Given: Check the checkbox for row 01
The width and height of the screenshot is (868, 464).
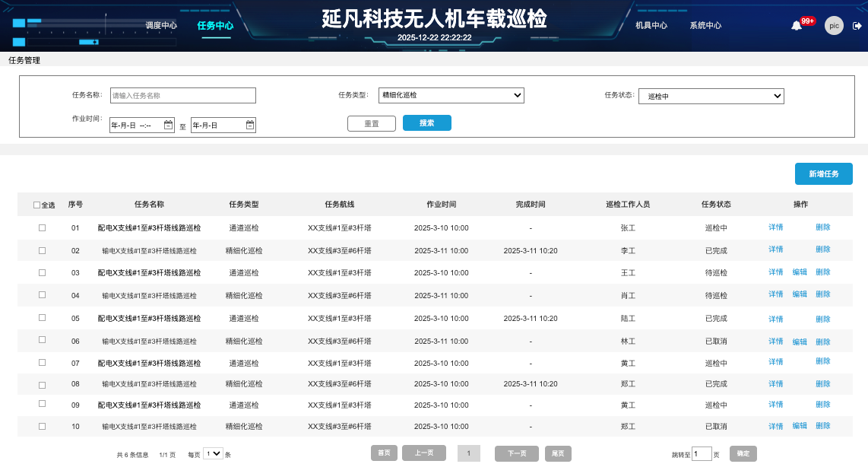Looking at the screenshot, I should click(x=43, y=227).
